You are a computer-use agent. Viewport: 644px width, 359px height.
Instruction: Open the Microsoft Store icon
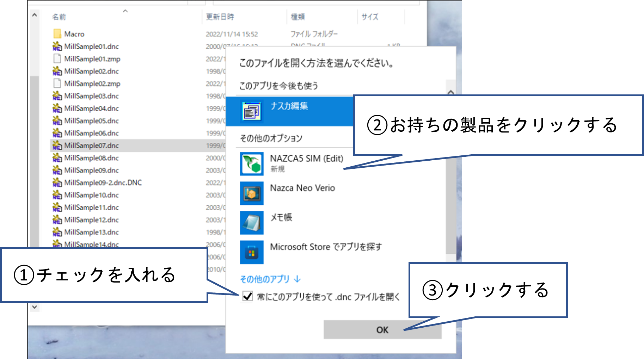pos(252,252)
